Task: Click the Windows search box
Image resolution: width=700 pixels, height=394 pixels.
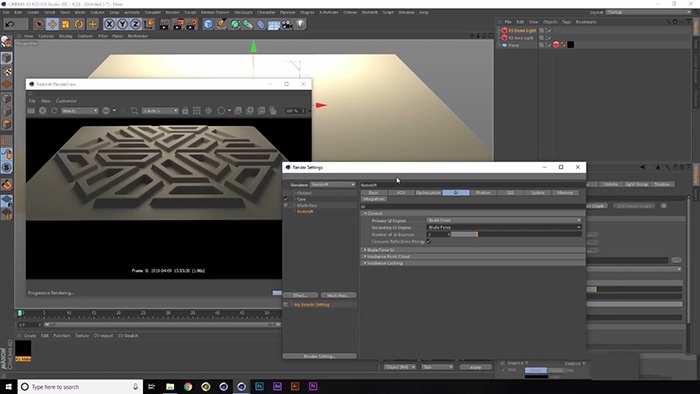Action: point(80,387)
